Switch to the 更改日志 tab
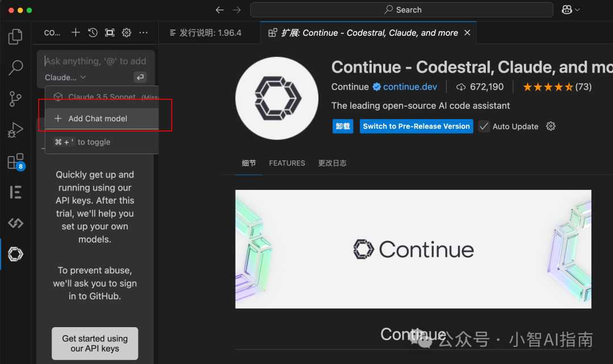The width and height of the screenshot is (613, 364). pos(332,163)
